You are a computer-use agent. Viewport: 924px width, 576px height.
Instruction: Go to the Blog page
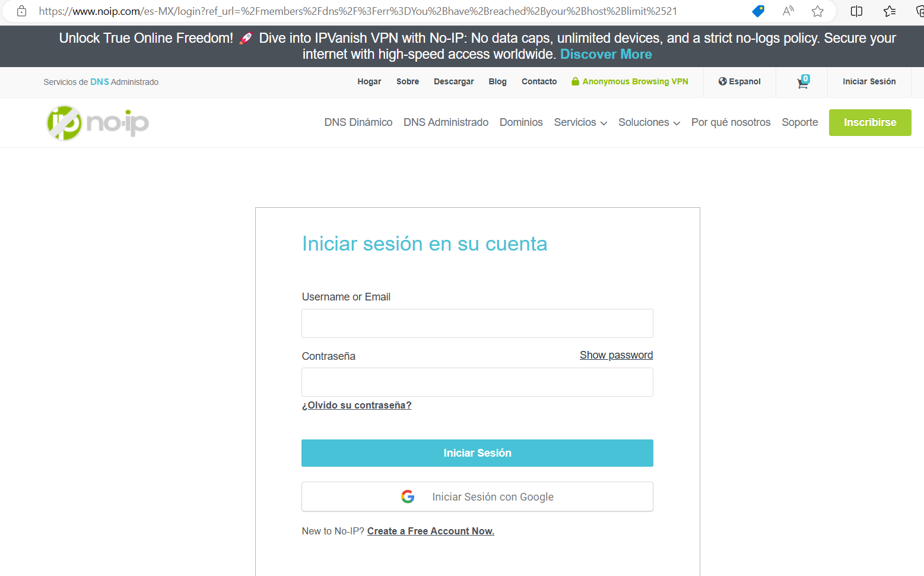pos(497,82)
